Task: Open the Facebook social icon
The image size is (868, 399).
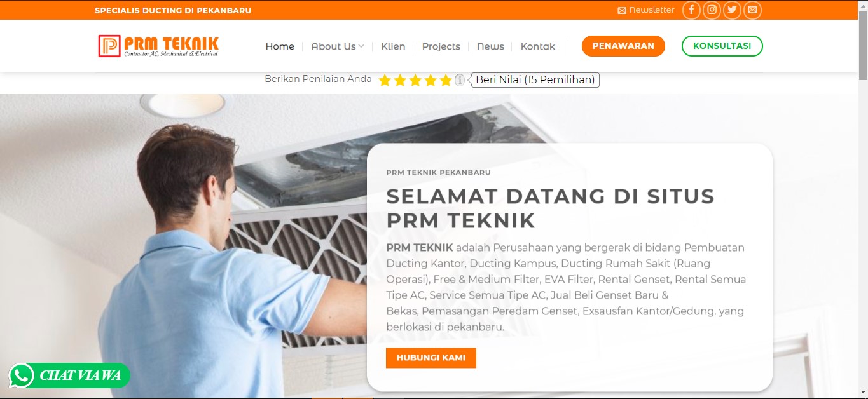Action: click(692, 10)
